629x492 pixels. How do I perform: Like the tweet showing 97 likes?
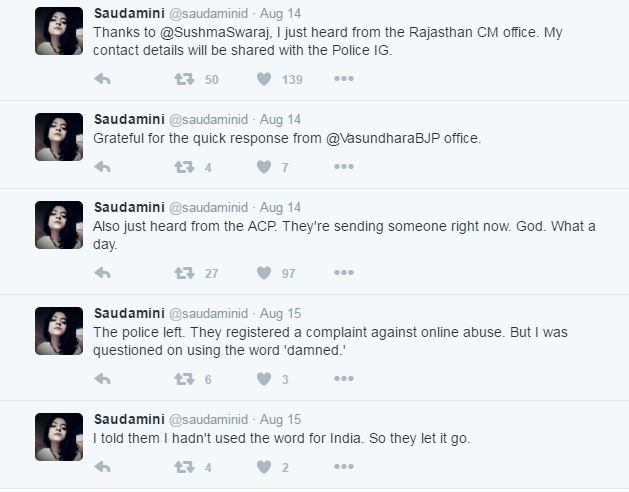tap(264, 273)
